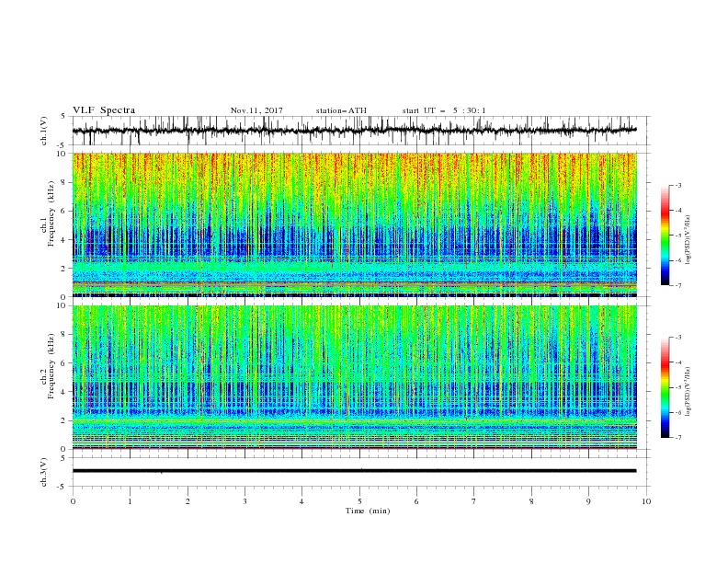This screenshot has height=563, width=728.
Task: Click the x-axis tick label "1"
Action: [x=130, y=501]
